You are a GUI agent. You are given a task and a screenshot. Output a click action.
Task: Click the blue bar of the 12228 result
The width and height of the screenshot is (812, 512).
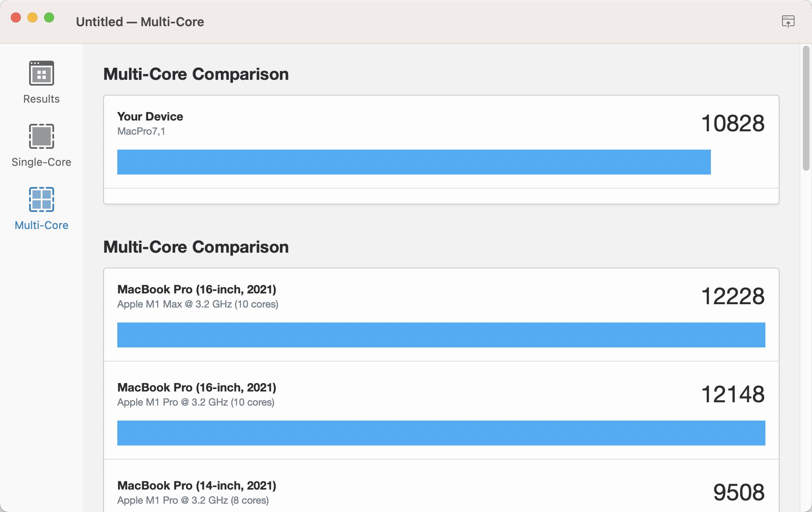[441, 335]
